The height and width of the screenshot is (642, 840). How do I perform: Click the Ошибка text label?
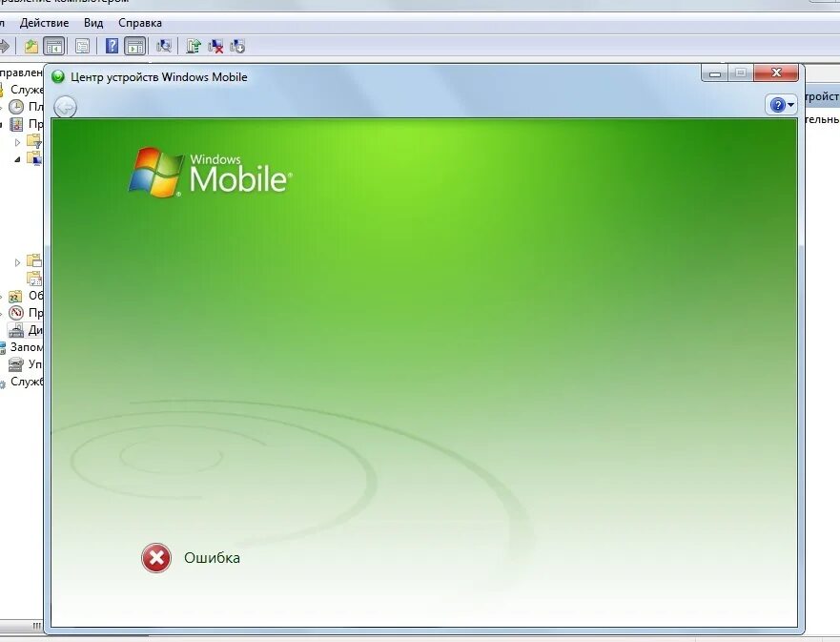[x=212, y=558]
